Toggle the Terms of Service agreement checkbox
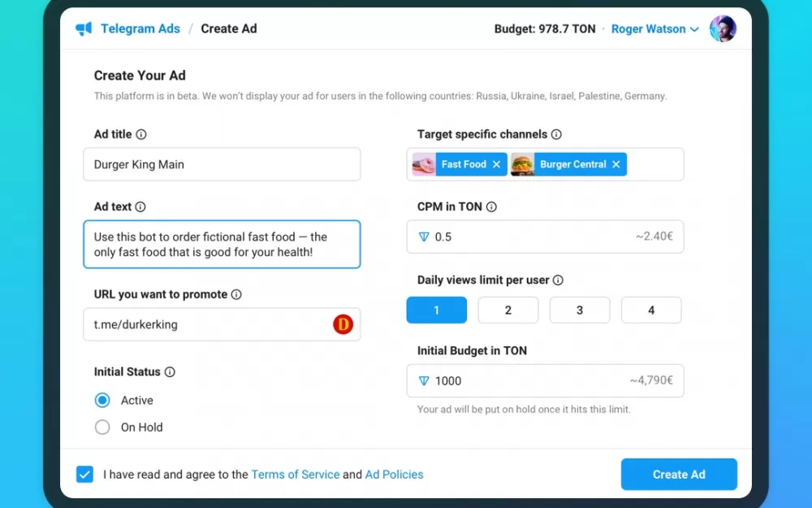 [x=84, y=475]
